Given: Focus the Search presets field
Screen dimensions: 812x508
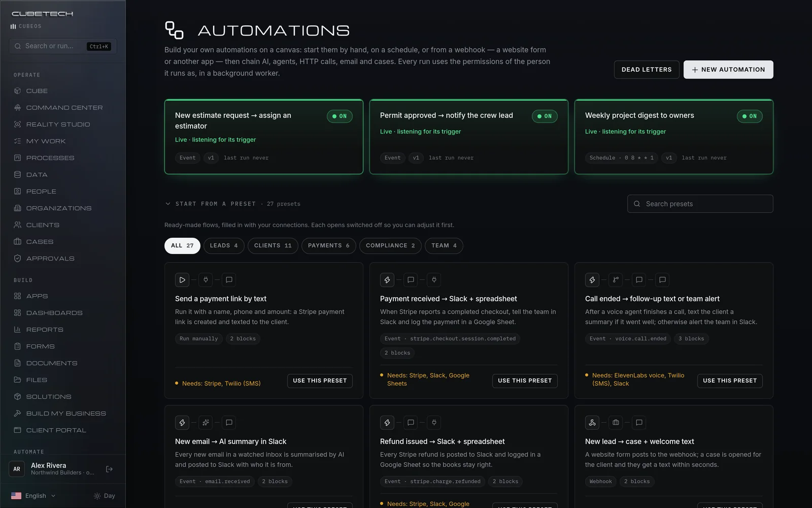Looking at the screenshot, I should 700,204.
